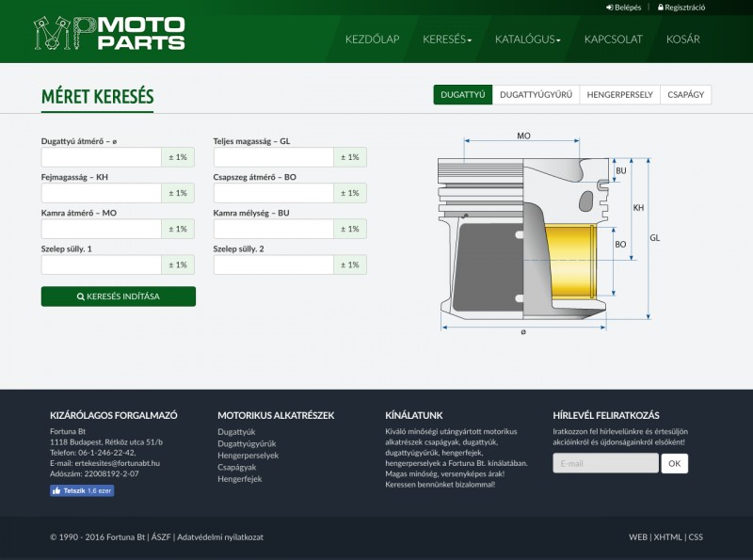Focus the Teljes magasság GL field
The image size is (753, 560).
pyautogui.click(x=273, y=157)
